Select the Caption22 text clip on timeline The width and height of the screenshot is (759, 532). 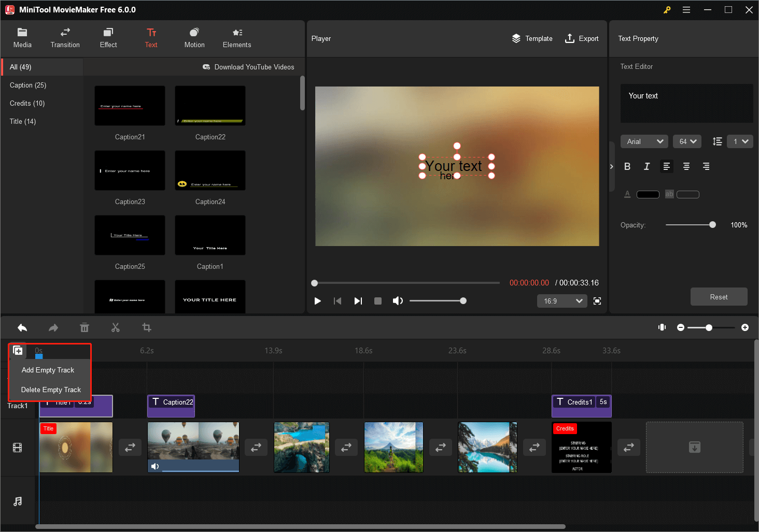click(171, 406)
